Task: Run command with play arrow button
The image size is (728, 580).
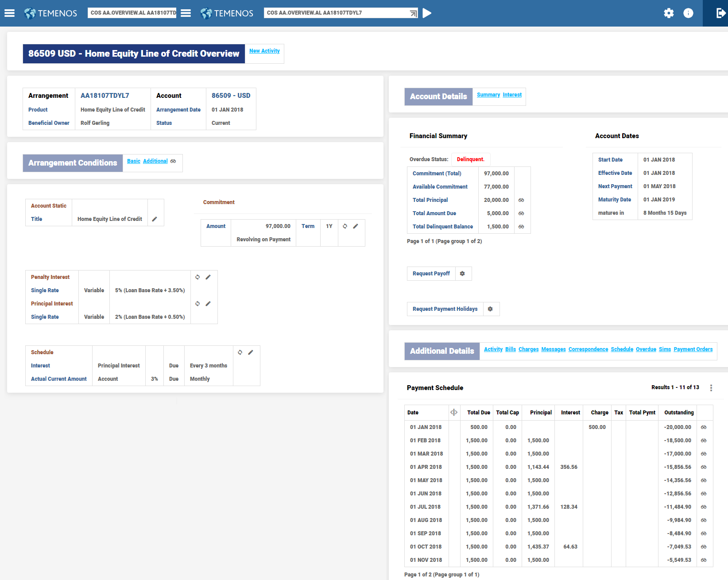Action: click(427, 13)
